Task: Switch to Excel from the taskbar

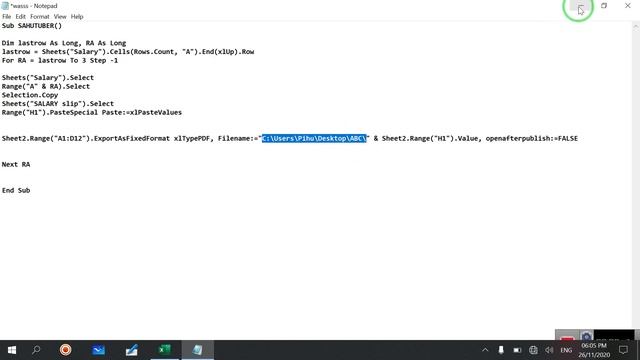Action: tap(164, 350)
